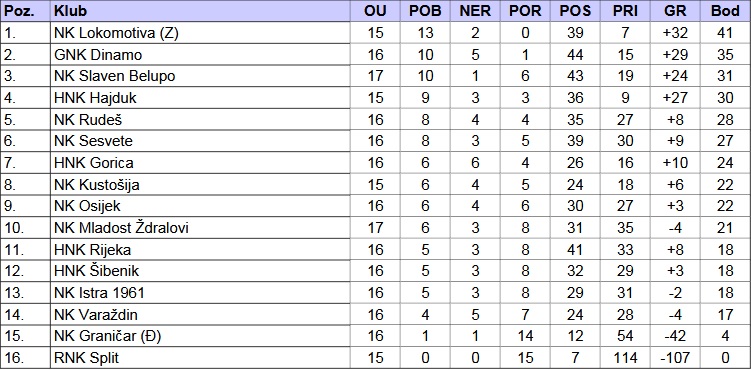Screen dimensions: 751x370
Task: Click the Poz. column header
Action: click(x=25, y=11)
